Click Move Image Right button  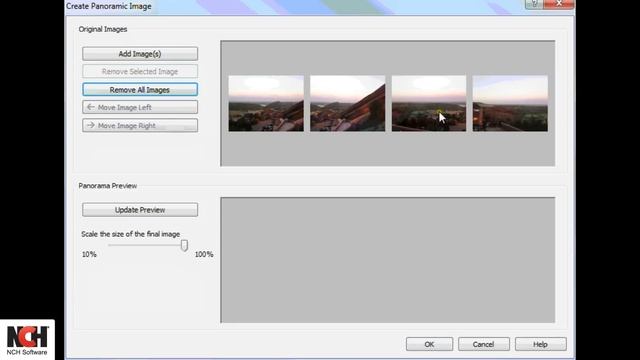140,125
